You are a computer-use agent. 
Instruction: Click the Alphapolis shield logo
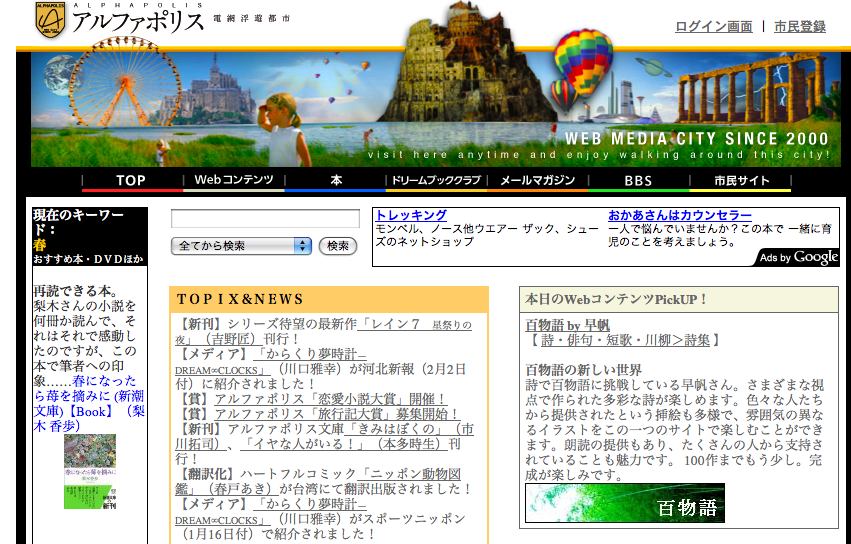[x=50, y=20]
